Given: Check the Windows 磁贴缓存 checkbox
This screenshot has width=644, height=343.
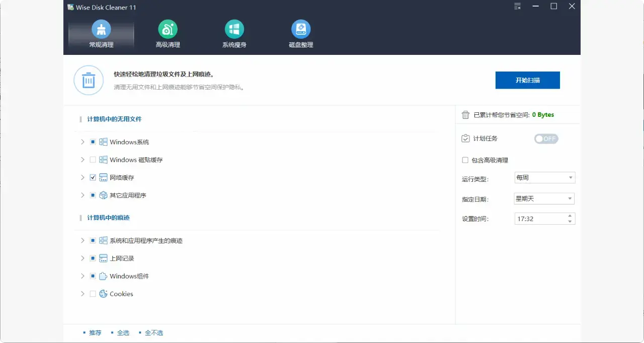Looking at the screenshot, I should click(93, 160).
